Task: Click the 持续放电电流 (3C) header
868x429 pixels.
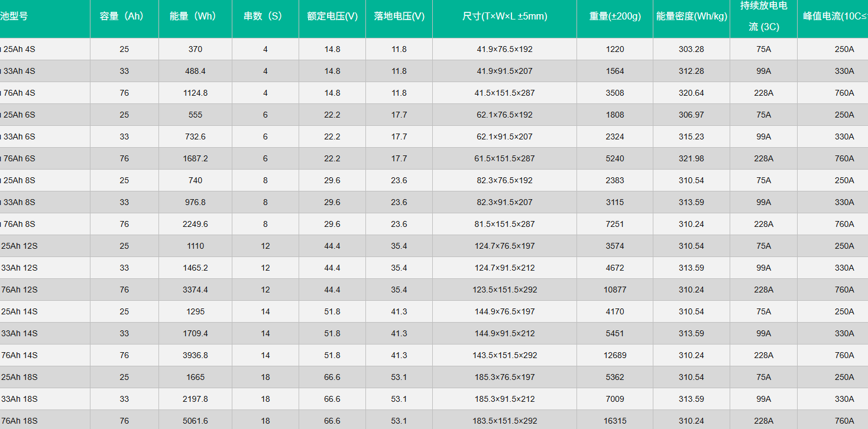Action: [763, 16]
